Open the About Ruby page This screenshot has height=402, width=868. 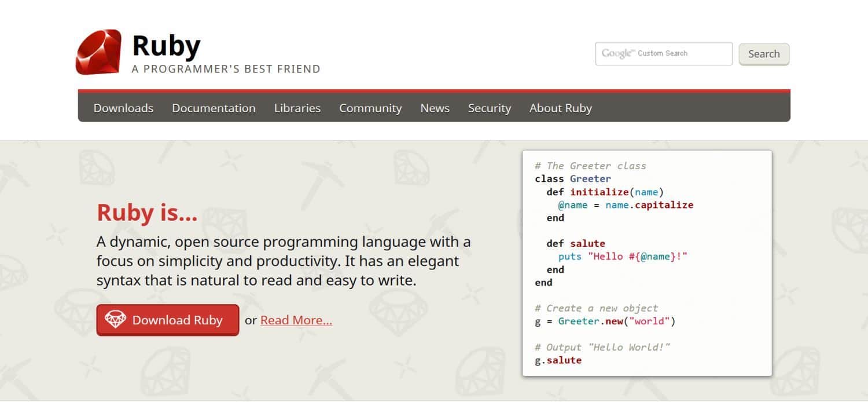click(x=560, y=108)
